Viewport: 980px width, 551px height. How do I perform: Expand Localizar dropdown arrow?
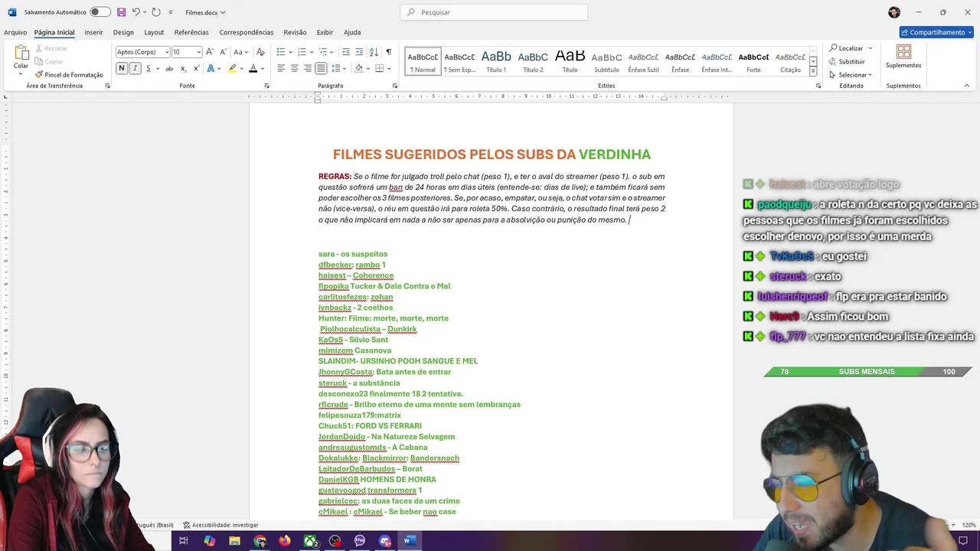871,48
